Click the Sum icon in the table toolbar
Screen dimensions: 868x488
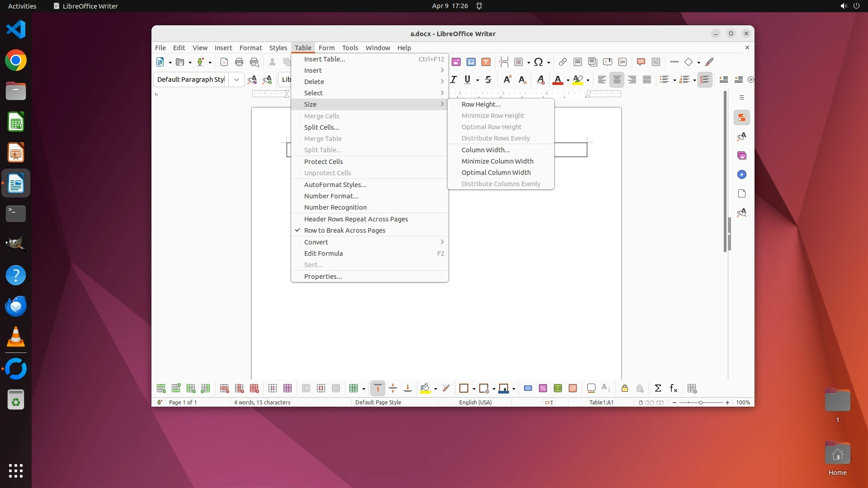pyautogui.click(x=658, y=388)
